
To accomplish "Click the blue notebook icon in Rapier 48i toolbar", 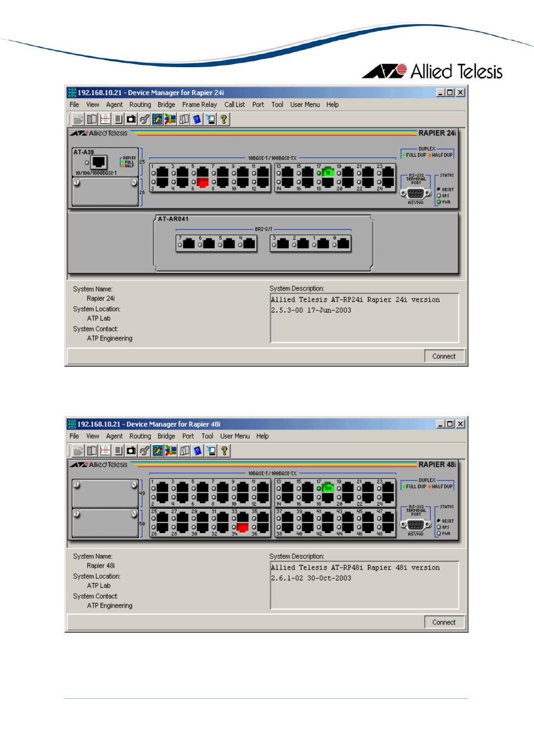I will (x=198, y=451).
